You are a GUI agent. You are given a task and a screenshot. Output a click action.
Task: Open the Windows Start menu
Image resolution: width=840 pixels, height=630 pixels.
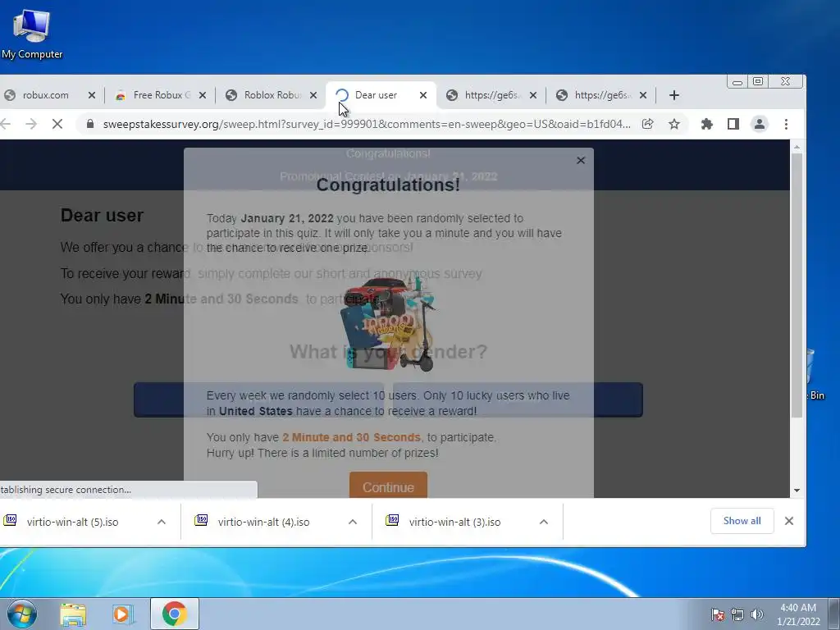(x=21, y=614)
